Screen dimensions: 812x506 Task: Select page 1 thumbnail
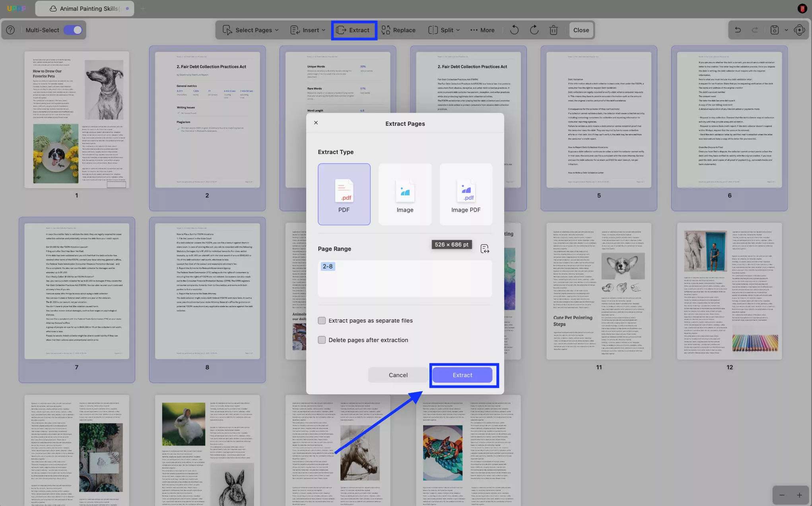pos(77,120)
